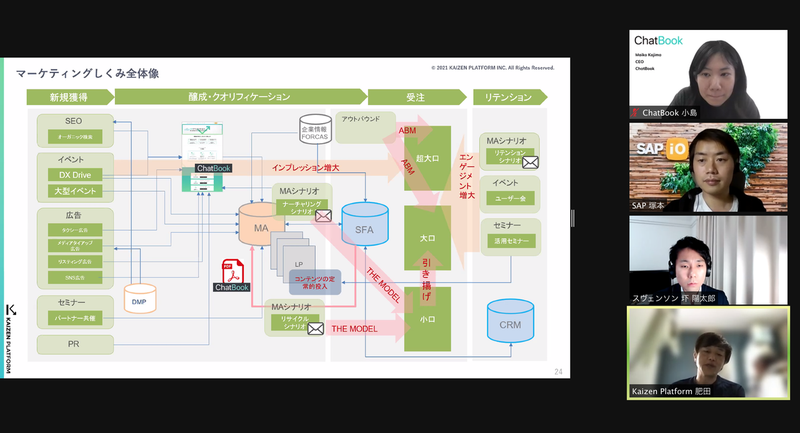
Task: Click the divider handle beside the video tiles
Action: click(x=573, y=218)
